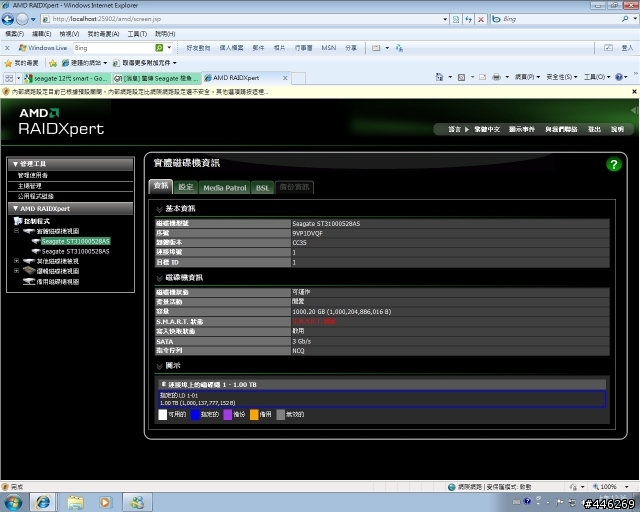
Task: Refresh the page with address bar refresh icon
Action: 469,19
